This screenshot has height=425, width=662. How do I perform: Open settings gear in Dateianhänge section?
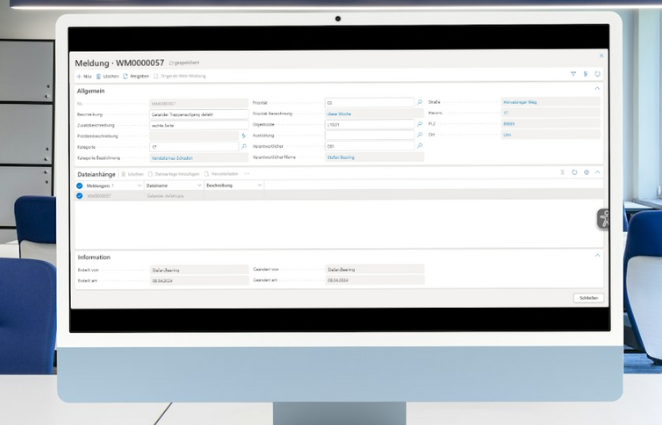tap(586, 173)
